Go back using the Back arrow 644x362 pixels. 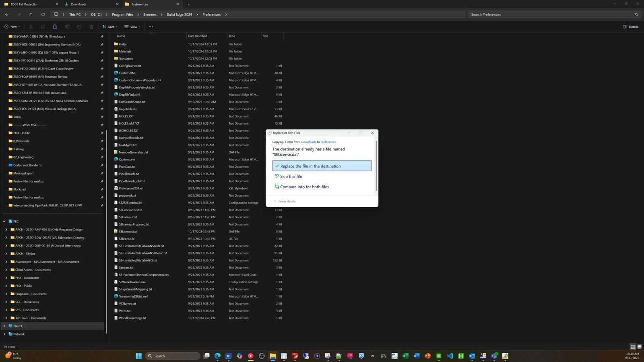7,14
